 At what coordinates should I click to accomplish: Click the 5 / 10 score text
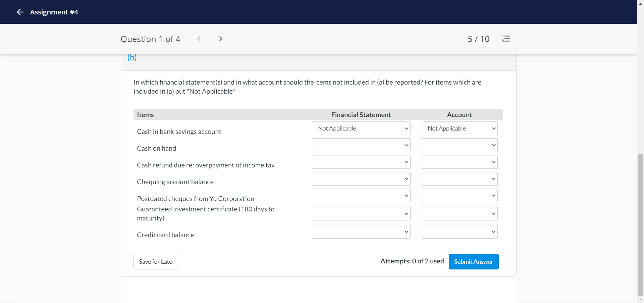[x=479, y=39]
